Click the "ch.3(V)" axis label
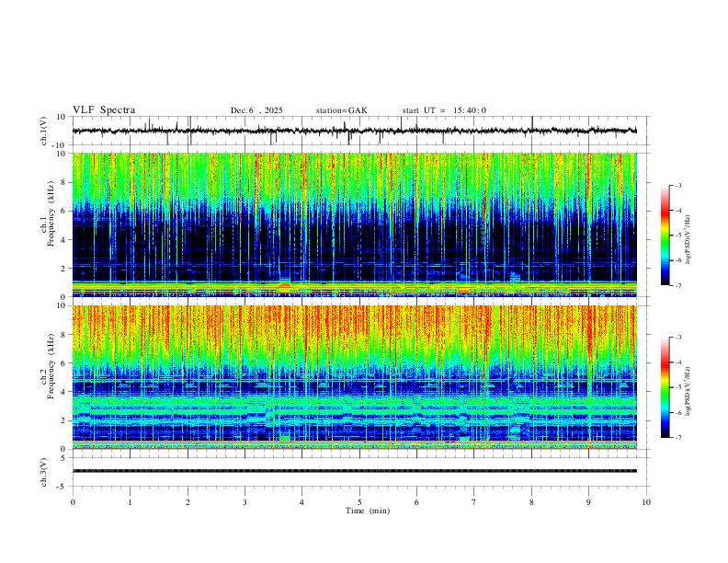728x563 pixels. [x=44, y=472]
